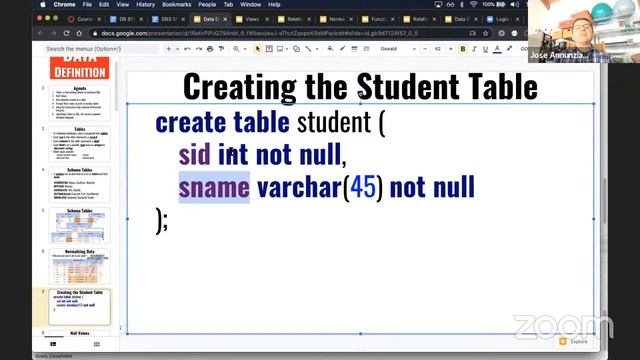This screenshot has width=640, height=360.
Task: Click the border dash icon
Action: click(x=366, y=49)
